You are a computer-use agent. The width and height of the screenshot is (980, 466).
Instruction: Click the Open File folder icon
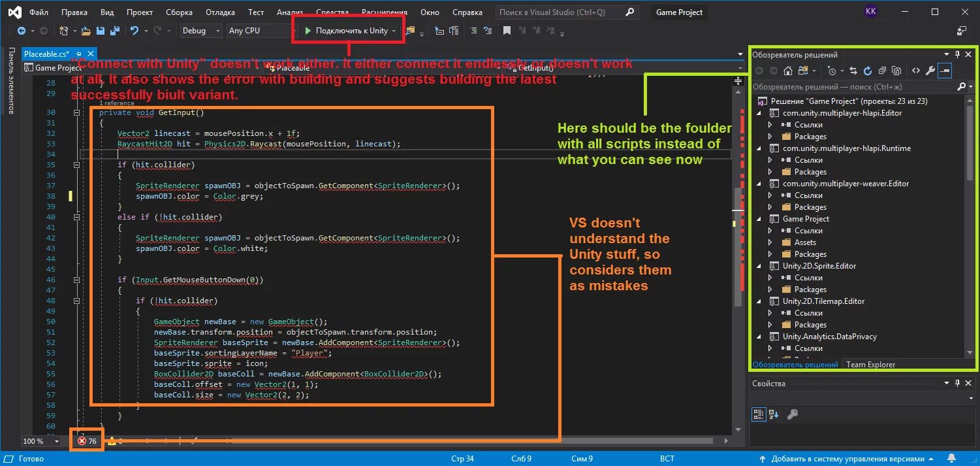(87, 31)
